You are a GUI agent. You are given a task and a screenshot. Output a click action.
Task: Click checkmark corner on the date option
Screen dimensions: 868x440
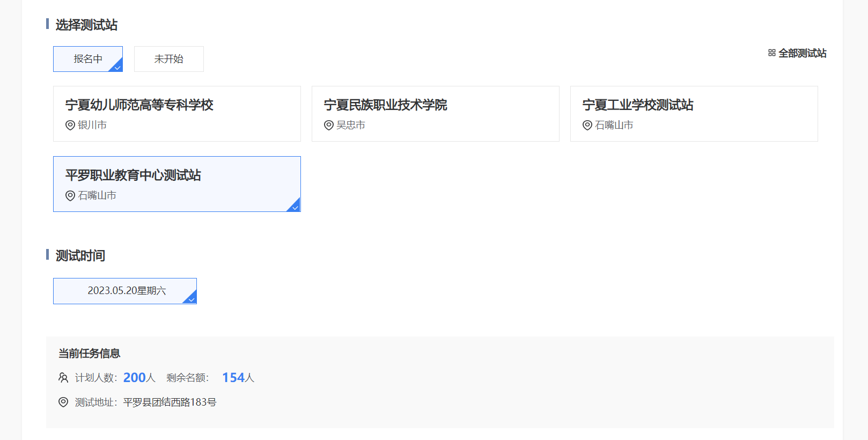tap(191, 298)
